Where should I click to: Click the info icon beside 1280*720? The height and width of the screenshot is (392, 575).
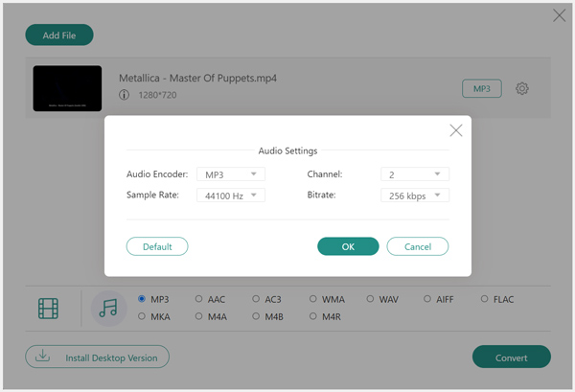[x=125, y=95]
